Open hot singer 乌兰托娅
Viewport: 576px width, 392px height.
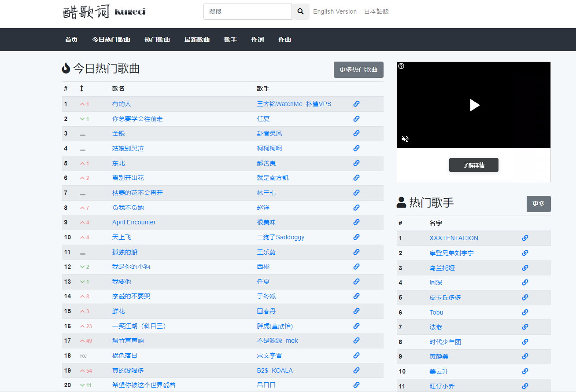coord(442,268)
